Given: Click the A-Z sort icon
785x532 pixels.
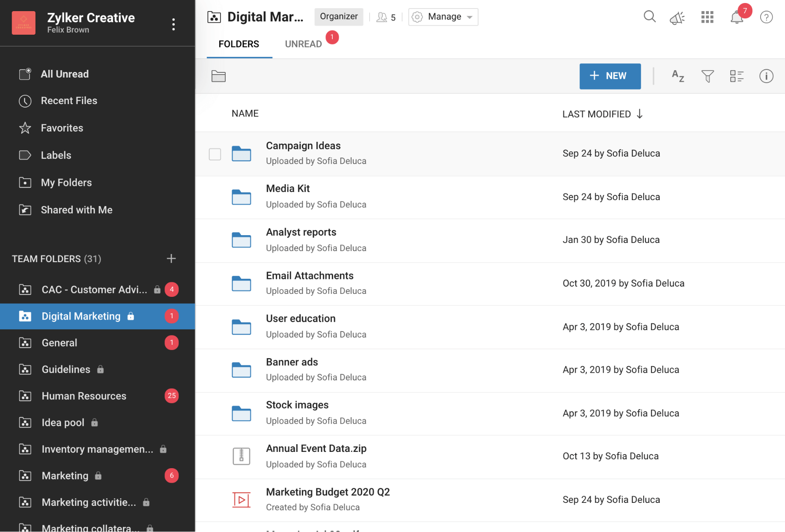Looking at the screenshot, I should click(678, 76).
